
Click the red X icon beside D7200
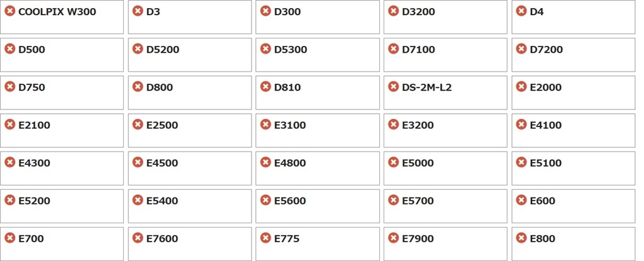[521, 49]
